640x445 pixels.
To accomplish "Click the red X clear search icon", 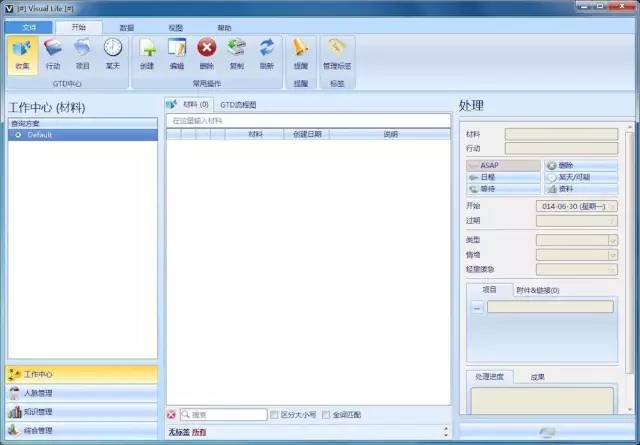I will pyautogui.click(x=171, y=415).
